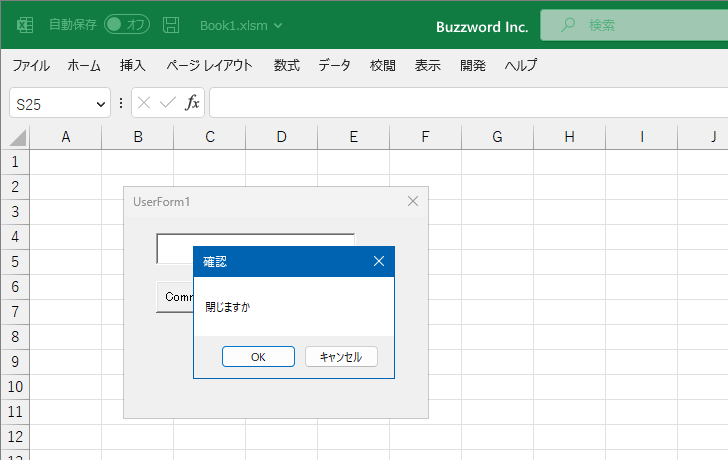The image size is (728, 460).
Task: Select row 1 header
Action: (15, 162)
